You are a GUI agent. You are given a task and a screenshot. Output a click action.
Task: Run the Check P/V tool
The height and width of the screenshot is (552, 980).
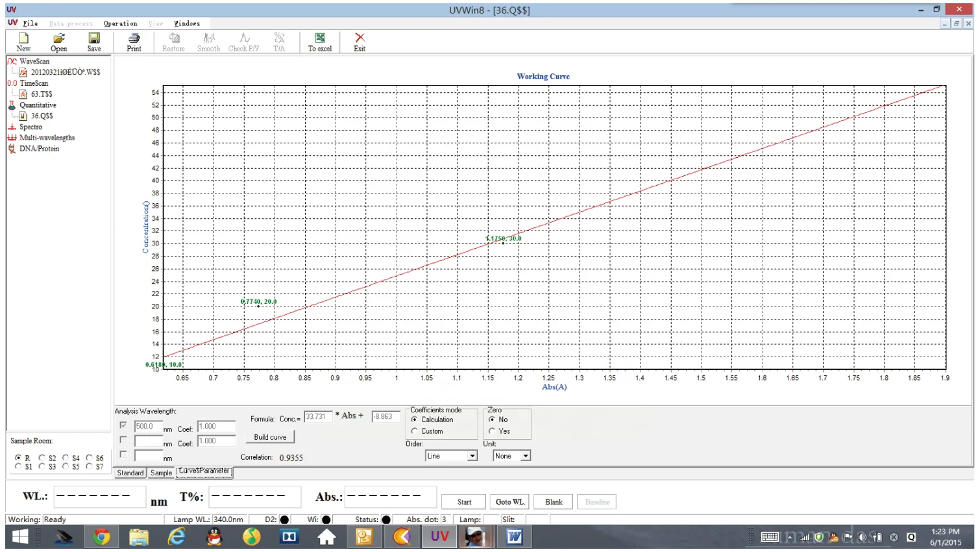click(243, 42)
